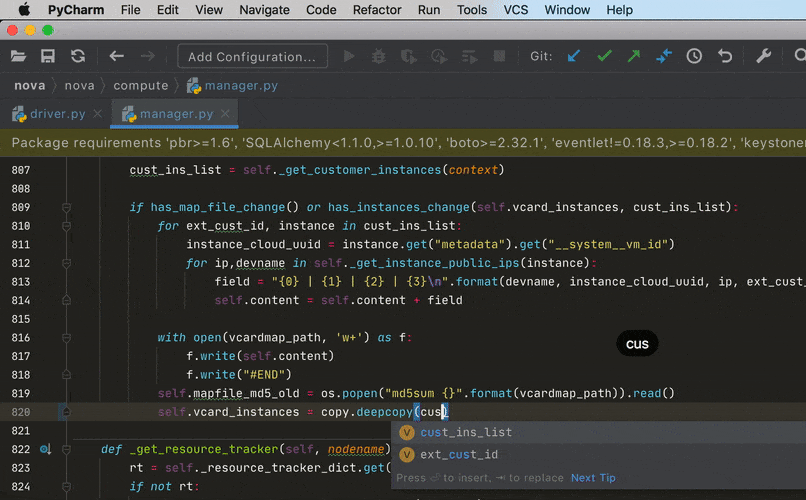Open Git Show History clock icon
Viewport: 806px width, 500px height.
click(694, 57)
